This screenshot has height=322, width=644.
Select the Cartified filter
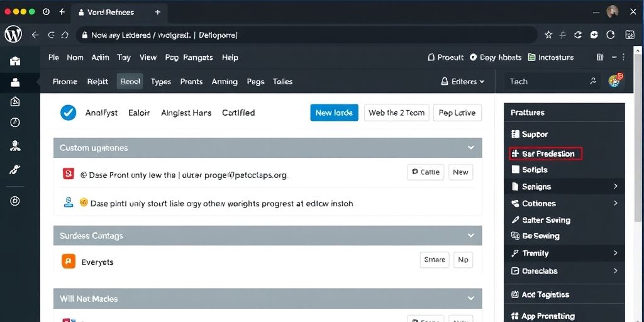pyautogui.click(x=238, y=113)
